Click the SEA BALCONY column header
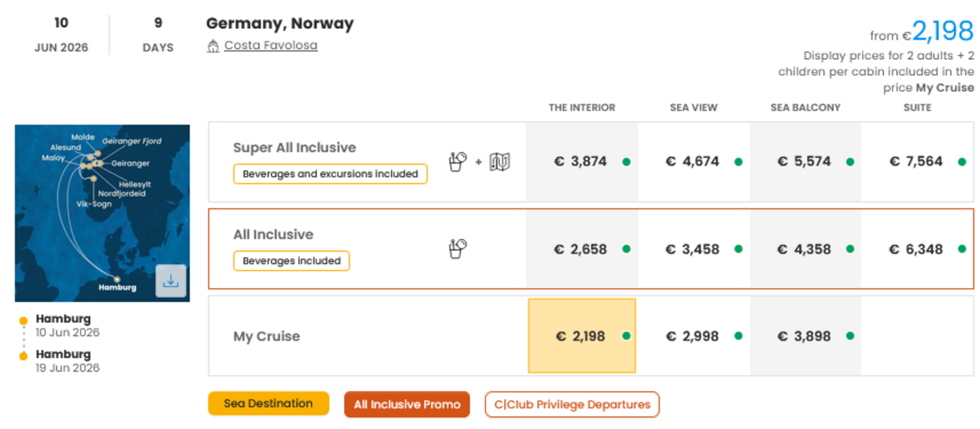This screenshot has height=429, width=980. [805, 108]
